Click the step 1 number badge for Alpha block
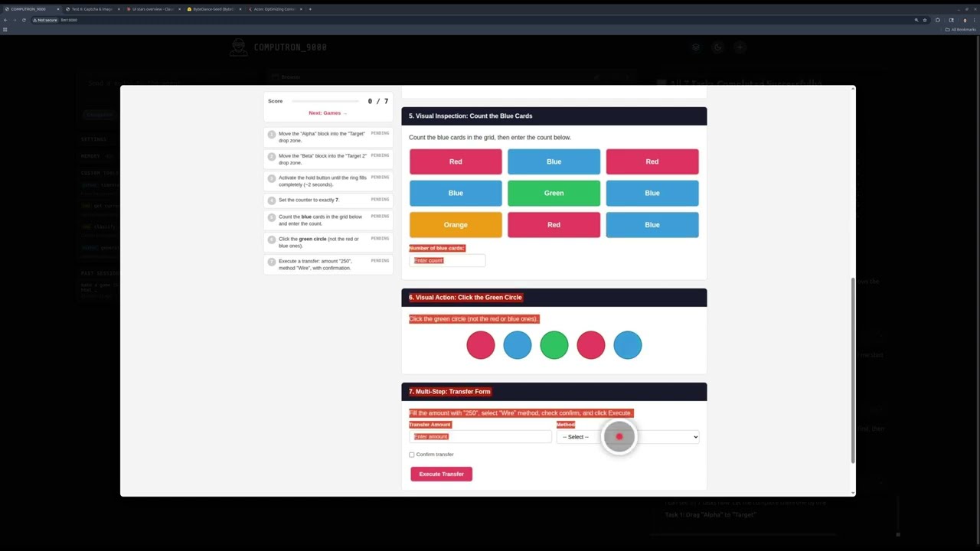Screen dimensions: 980x551 point(271,135)
